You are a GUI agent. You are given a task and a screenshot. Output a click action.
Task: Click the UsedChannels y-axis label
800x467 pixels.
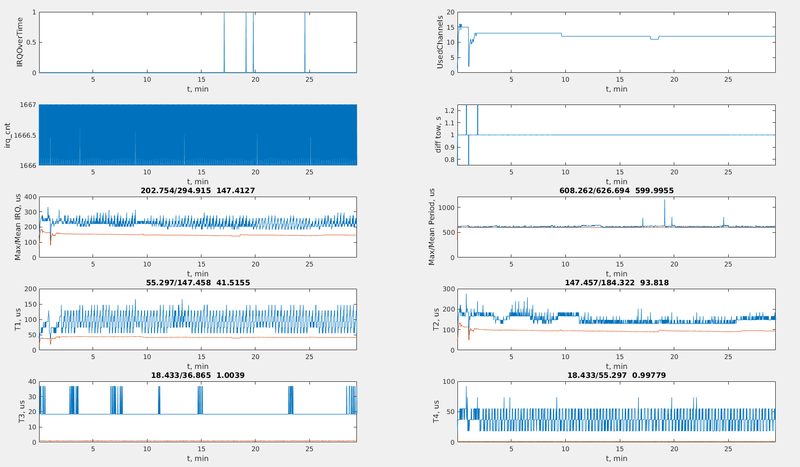tap(439, 42)
